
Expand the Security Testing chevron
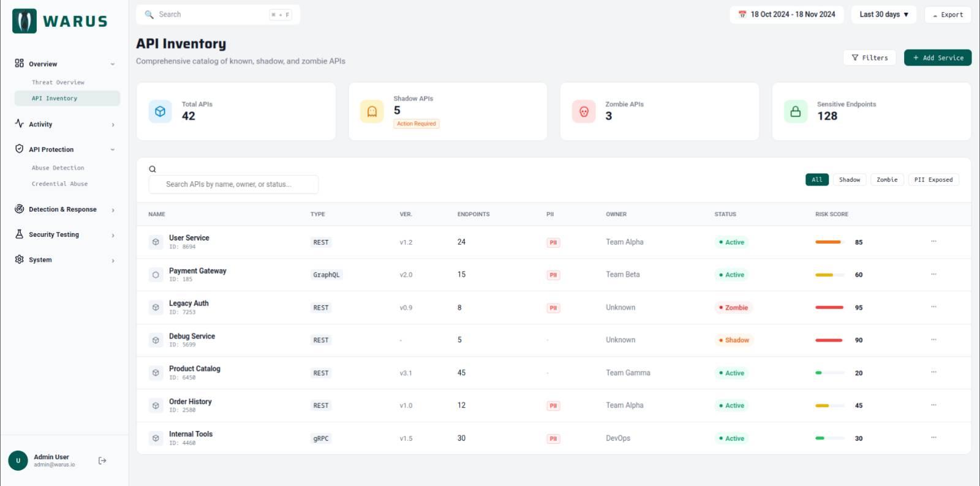113,235
